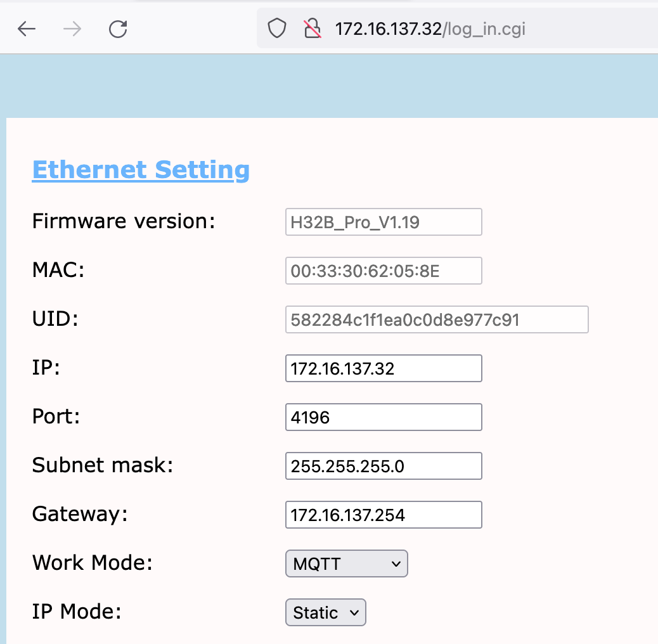Edit the Subnet mask input 255.255.255.0
The height and width of the screenshot is (644, 658).
click(384, 467)
